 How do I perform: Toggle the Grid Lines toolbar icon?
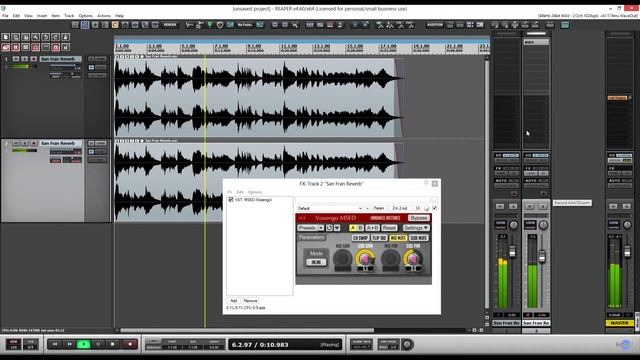click(x=46, y=47)
